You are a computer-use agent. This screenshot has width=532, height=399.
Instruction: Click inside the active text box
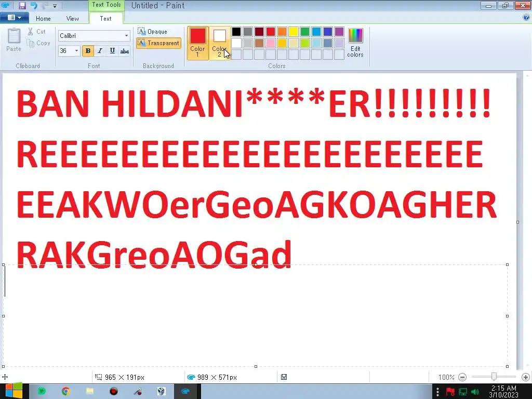point(255,315)
